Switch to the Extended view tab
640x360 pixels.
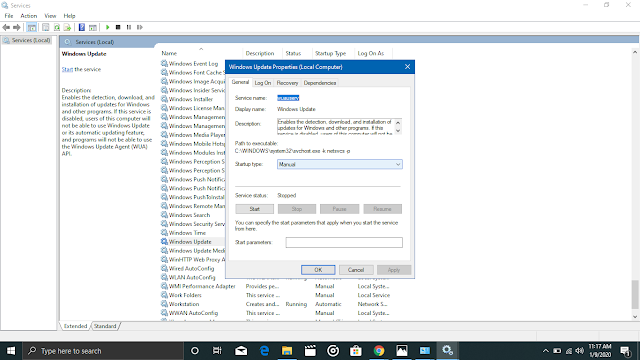click(x=76, y=326)
